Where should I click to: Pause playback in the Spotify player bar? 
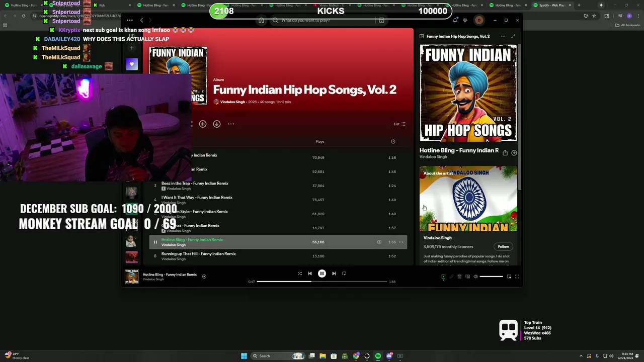pos(322,274)
